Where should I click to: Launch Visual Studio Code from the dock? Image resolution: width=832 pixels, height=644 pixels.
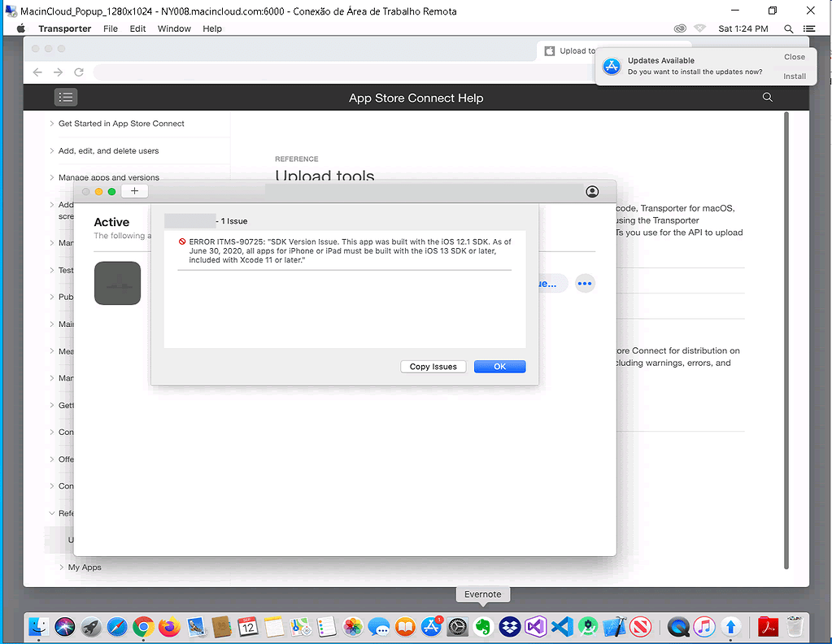pyautogui.click(x=561, y=627)
